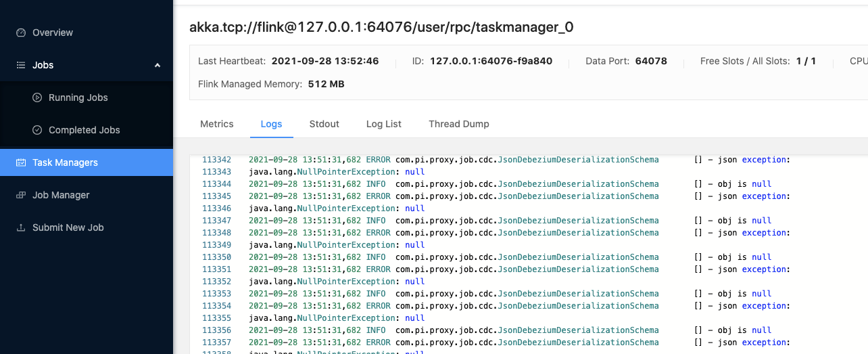Open the Overview page
This screenshot has width=868, height=354.
[53, 32]
